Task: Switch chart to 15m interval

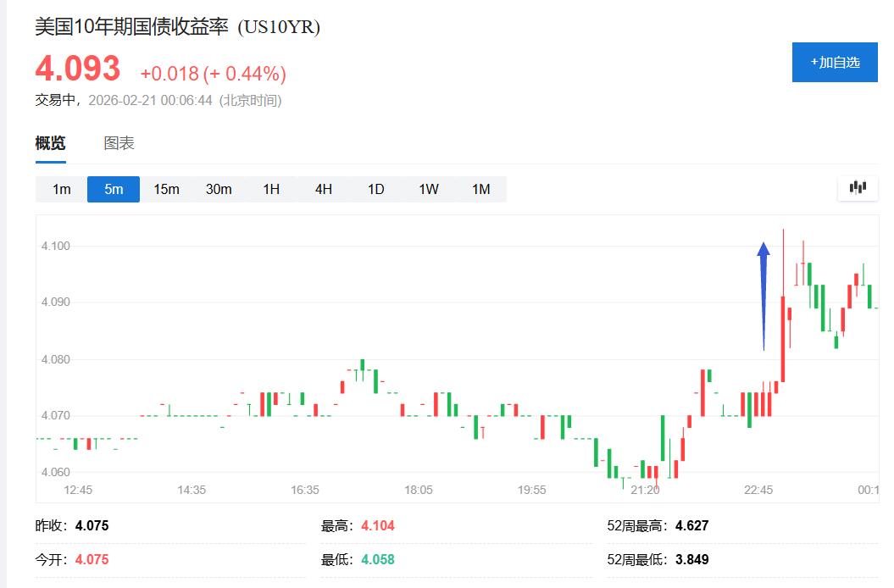Action: coord(166,189)
